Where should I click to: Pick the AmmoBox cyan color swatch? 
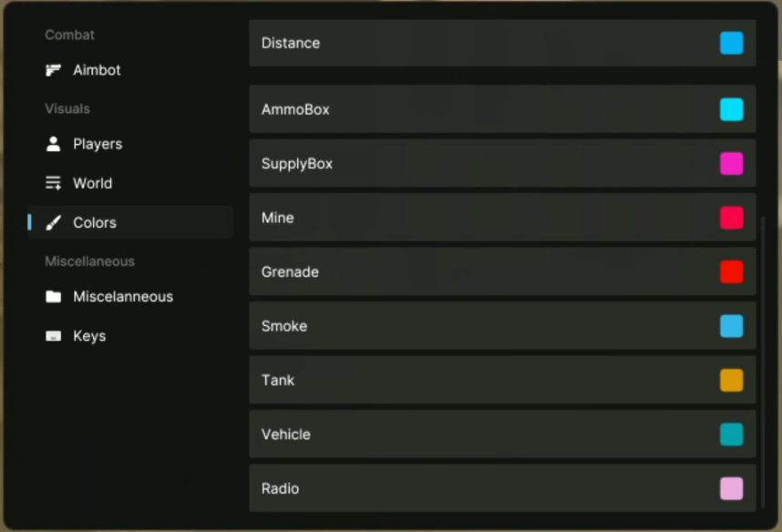[731, 109]
